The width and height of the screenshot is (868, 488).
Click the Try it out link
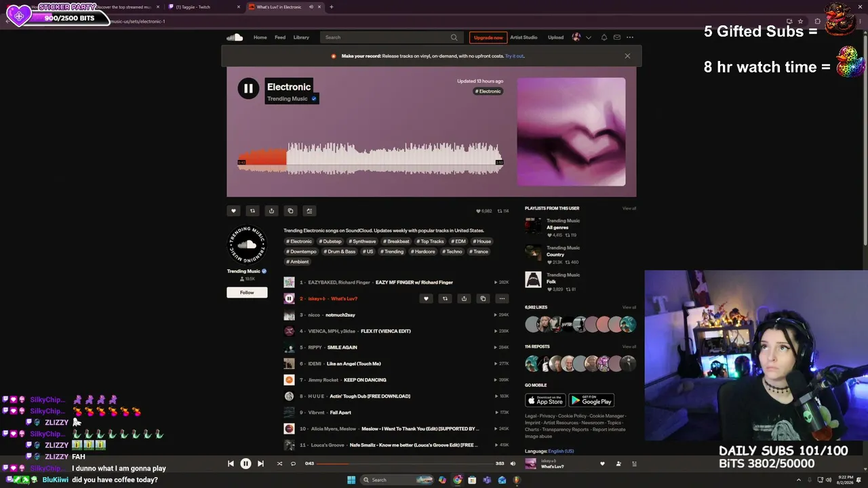(x=515, y=56)
